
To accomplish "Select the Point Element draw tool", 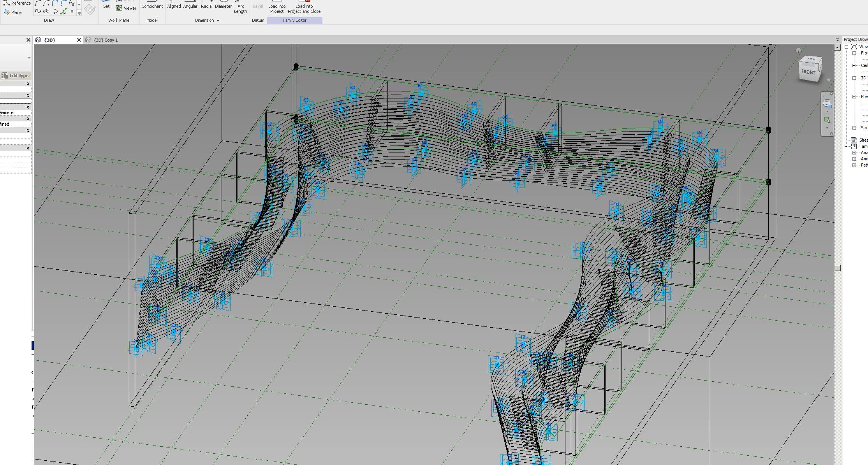I will tap(72, 11).
